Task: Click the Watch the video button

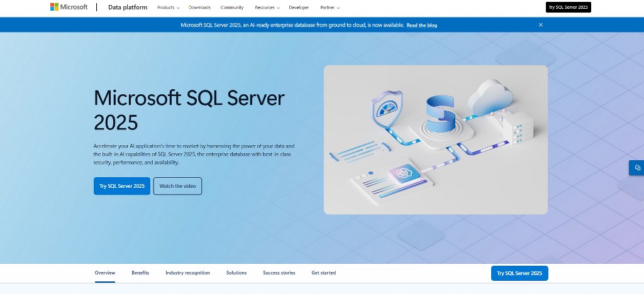Action: [177, 186]
